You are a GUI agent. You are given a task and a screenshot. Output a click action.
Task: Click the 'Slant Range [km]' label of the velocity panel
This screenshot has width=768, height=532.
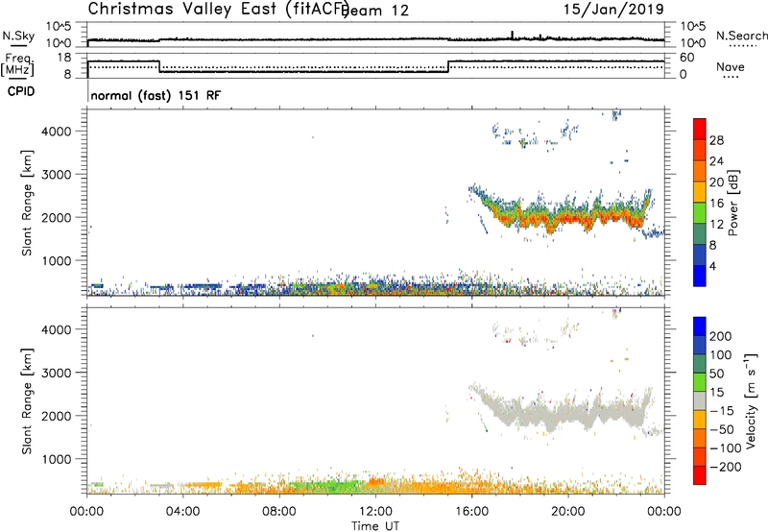click(27, 401)
